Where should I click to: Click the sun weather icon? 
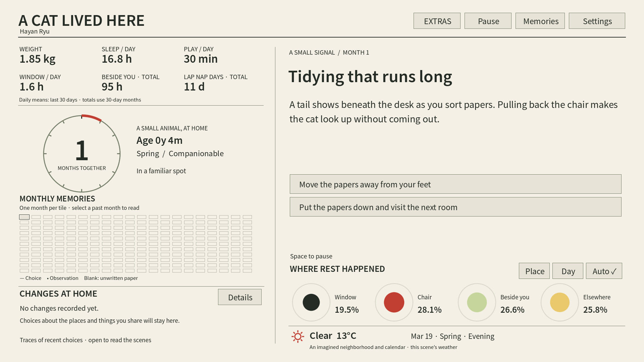(x=298, y=336)
